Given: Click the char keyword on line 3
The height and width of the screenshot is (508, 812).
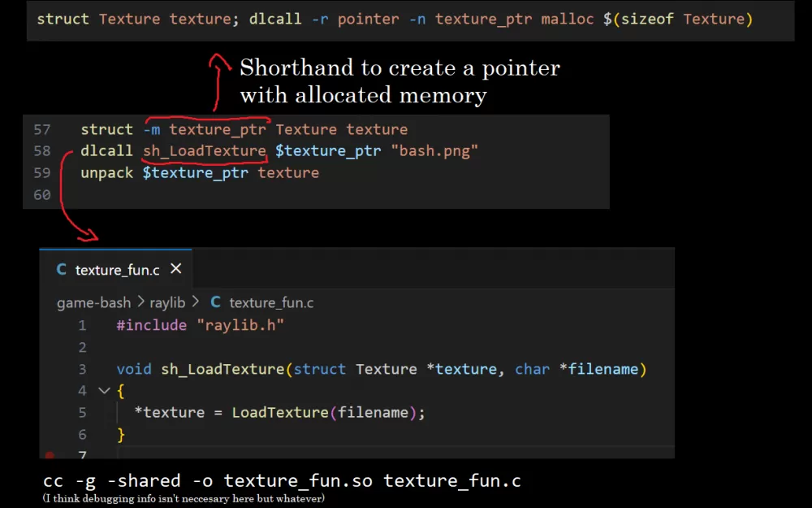Looking at the screenshot, I should [x=532, y=369].
